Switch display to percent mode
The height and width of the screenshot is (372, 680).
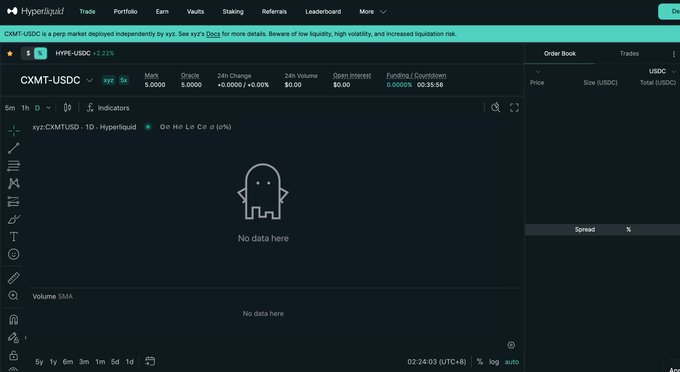click(x=40, y=53)
